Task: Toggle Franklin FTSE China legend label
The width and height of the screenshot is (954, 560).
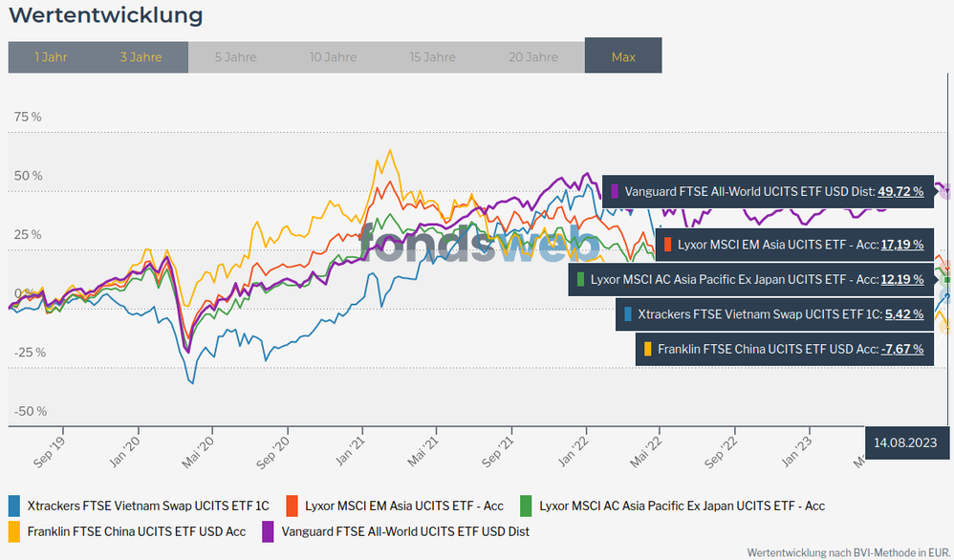Action: pyautogui.click(x=136, y=530)
